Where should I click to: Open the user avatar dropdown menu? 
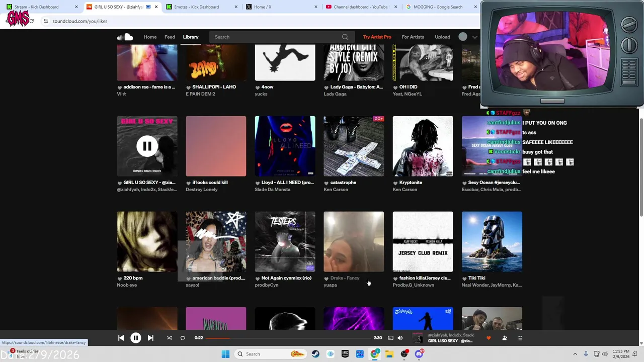pos(468,37)
